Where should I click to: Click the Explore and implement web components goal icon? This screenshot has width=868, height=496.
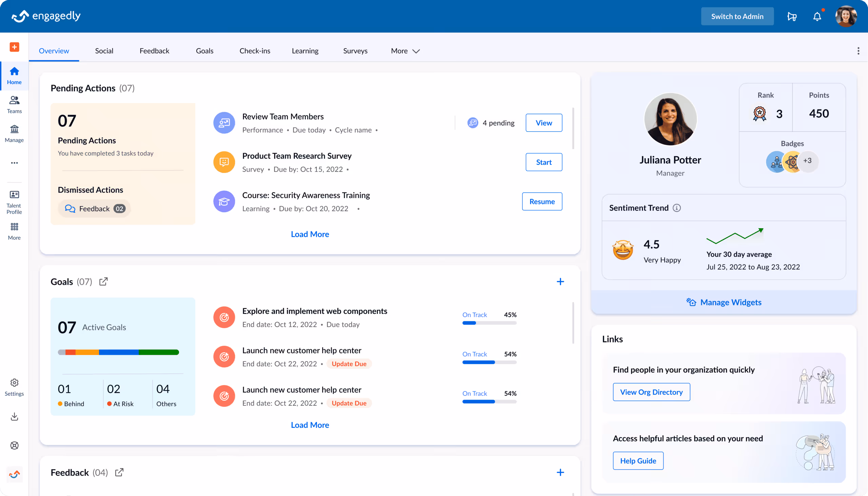click(224, 317)
